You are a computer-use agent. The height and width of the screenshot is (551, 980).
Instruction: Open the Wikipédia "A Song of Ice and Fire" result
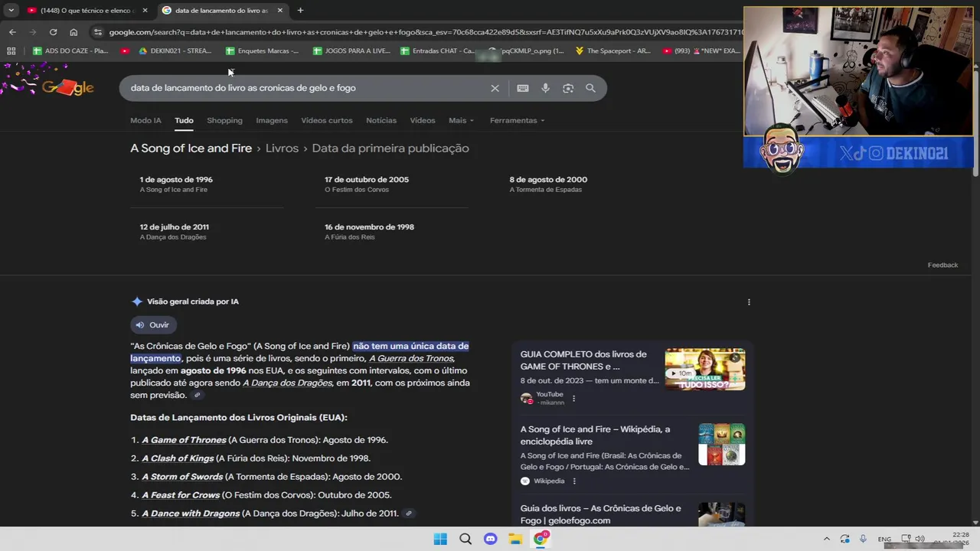pos(595,435)
